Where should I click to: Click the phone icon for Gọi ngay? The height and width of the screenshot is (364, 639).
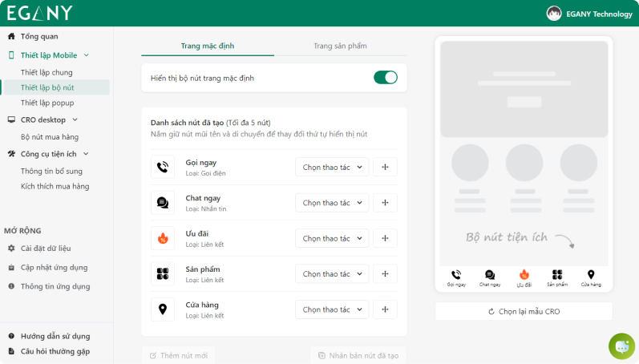point(163,167)
